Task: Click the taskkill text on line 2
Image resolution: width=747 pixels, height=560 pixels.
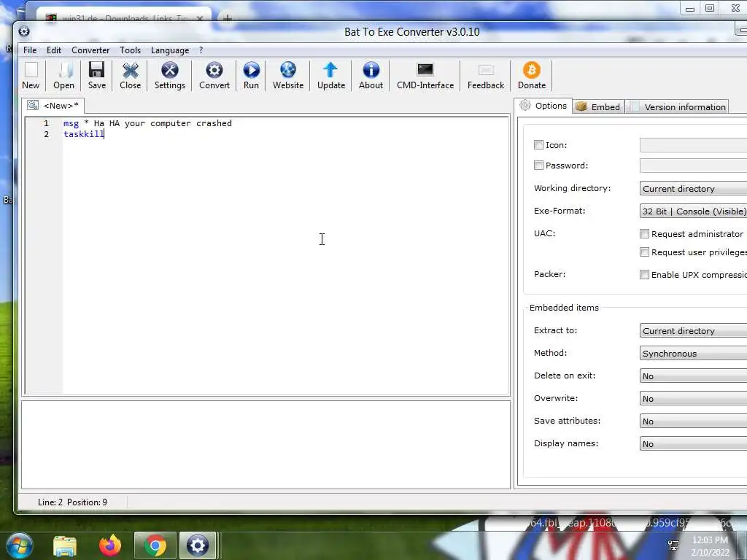Action: tap(83, 134)
